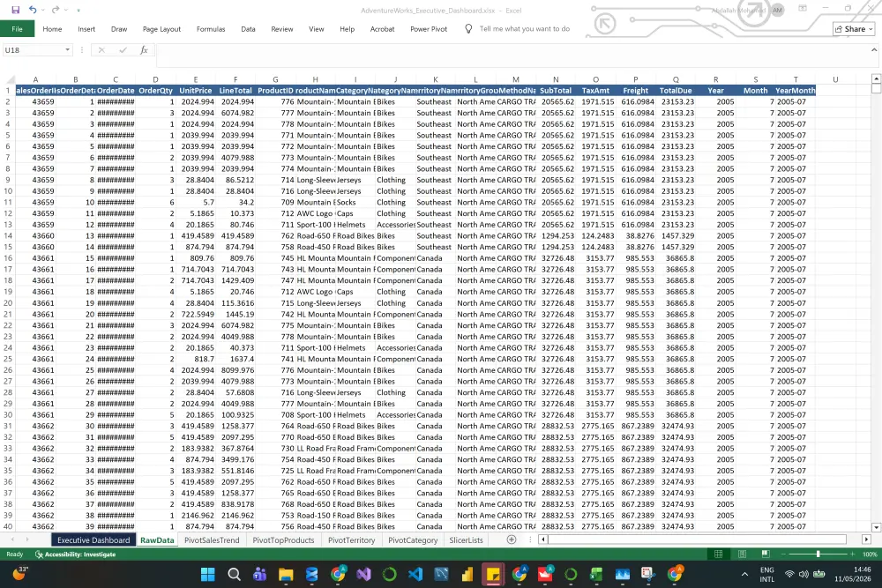This screenshot has width=882, height=588.
Task: Add a new sheet with plus icon
Action: 512,540
